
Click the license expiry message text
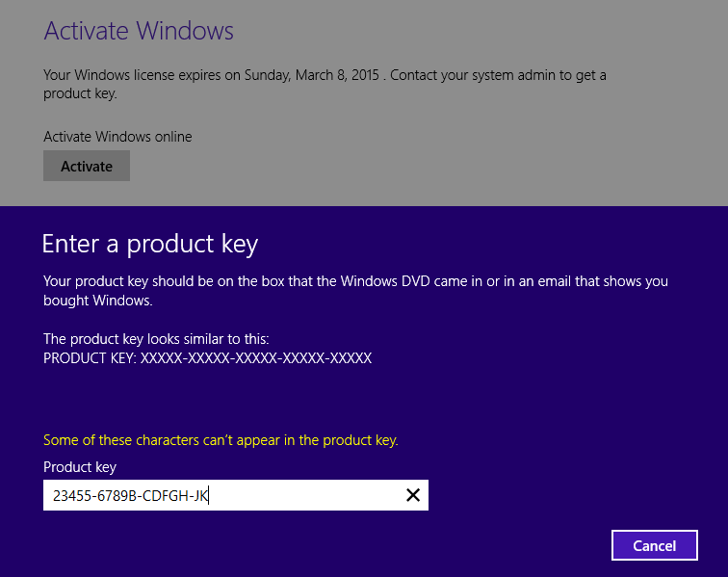325,84
